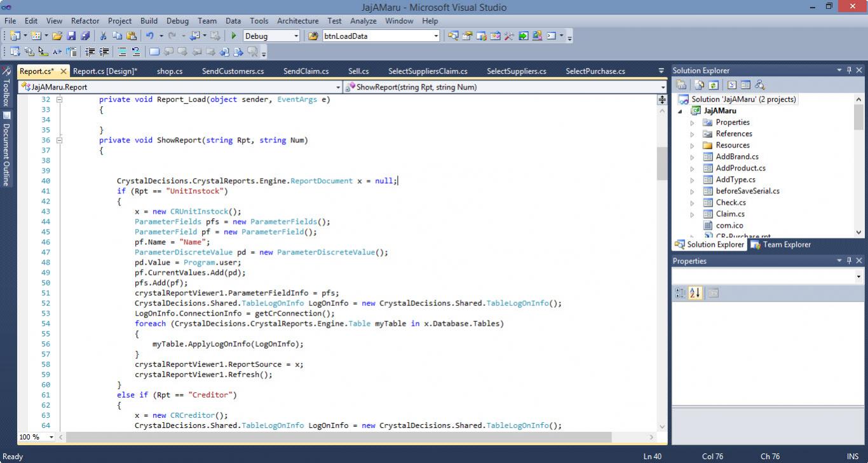Click the code editor vertical scrollbar thumb
The image size is (868, 463).
[x=661, y=163]
